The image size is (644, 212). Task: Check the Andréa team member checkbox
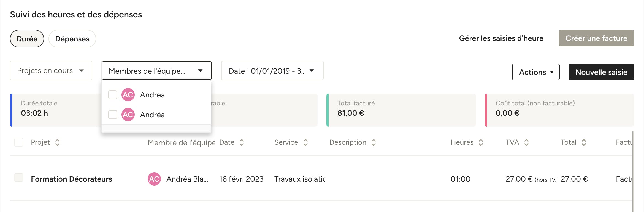click(113, 115)
